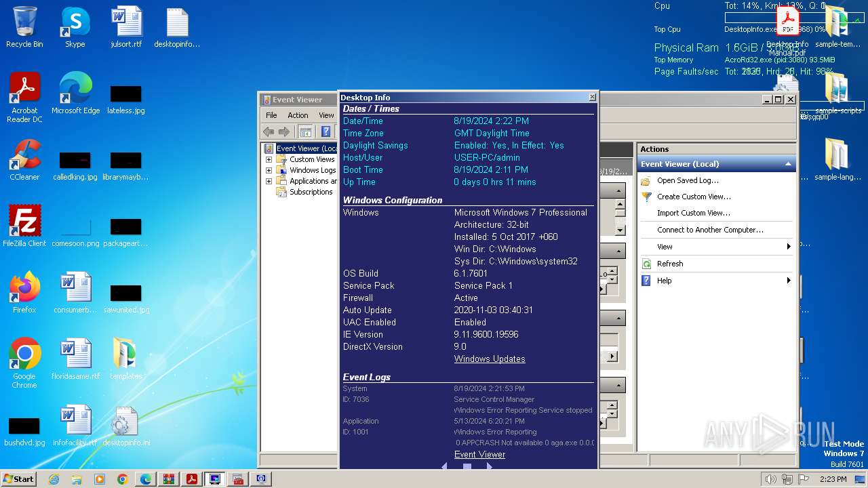Click Create Custom View action

click(x=694, y=197)
